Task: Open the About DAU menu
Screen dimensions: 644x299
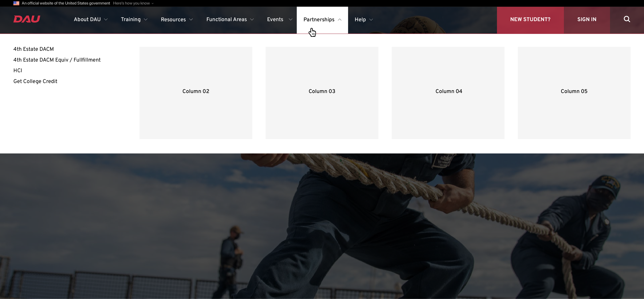Action: pyautogui.click(x=90, y=20)
